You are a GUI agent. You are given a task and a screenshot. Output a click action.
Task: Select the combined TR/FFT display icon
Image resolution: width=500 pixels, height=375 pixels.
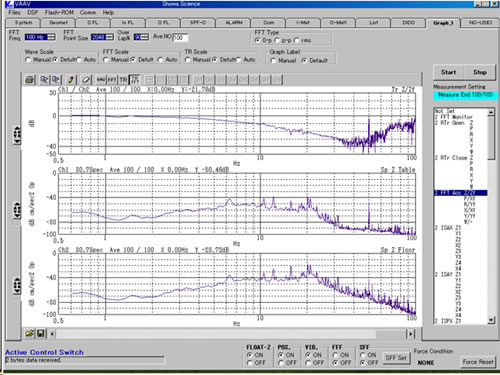[x=135, y=80]
